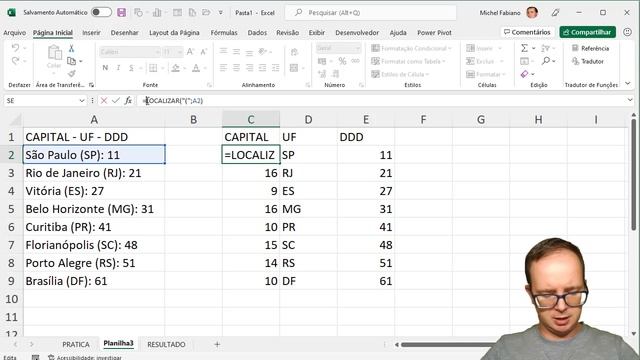Click the Find & Select magnifier

546,61
